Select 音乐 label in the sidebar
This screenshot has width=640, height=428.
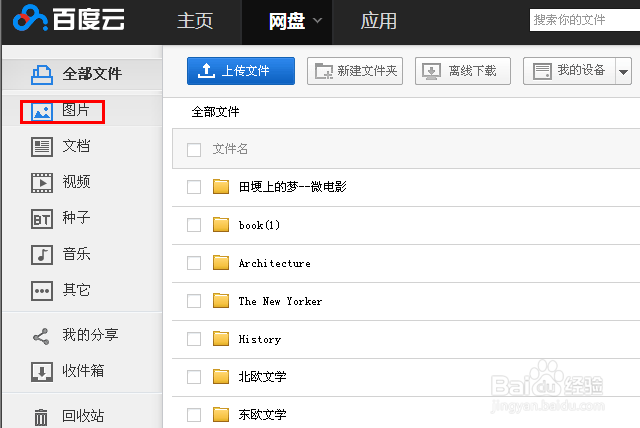76,254
